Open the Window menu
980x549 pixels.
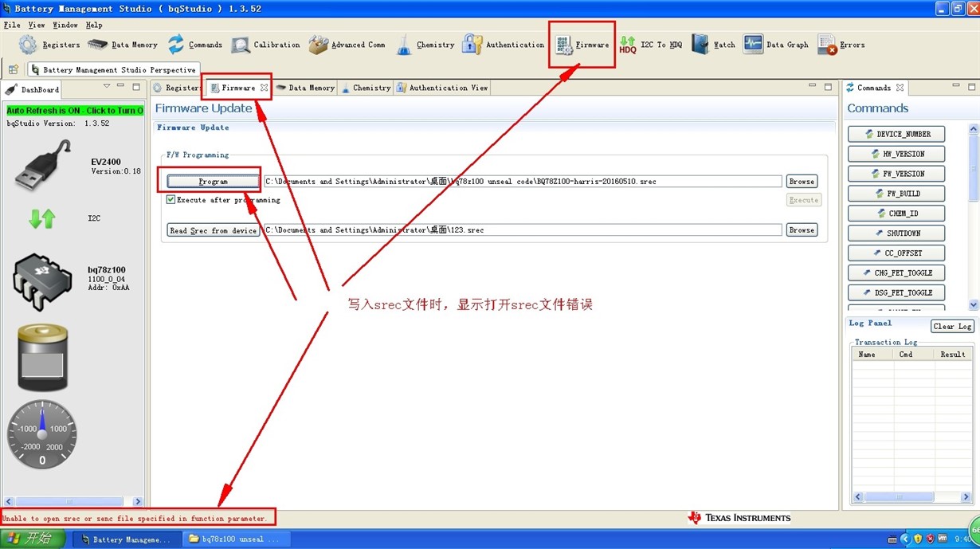tap(65, 25)
